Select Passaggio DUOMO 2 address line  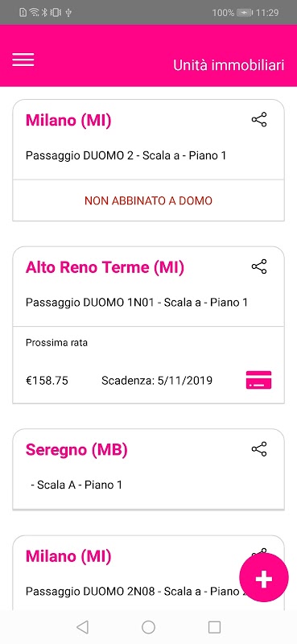coord(126,155)
